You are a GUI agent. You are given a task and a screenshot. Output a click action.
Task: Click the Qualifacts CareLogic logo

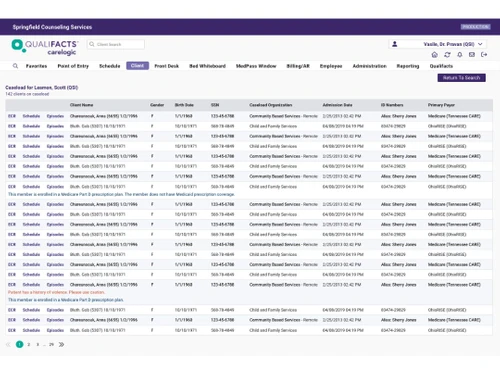pos(44,47)
